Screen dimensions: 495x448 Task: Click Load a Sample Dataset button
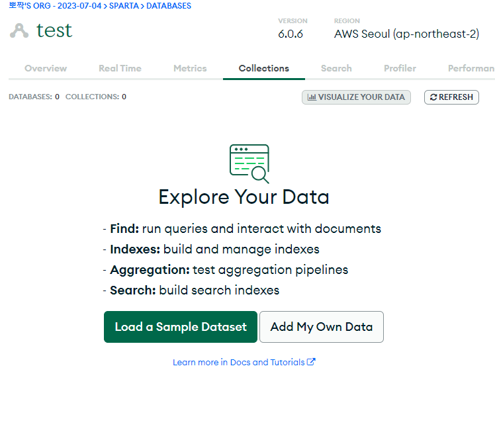tap(181, 327)
